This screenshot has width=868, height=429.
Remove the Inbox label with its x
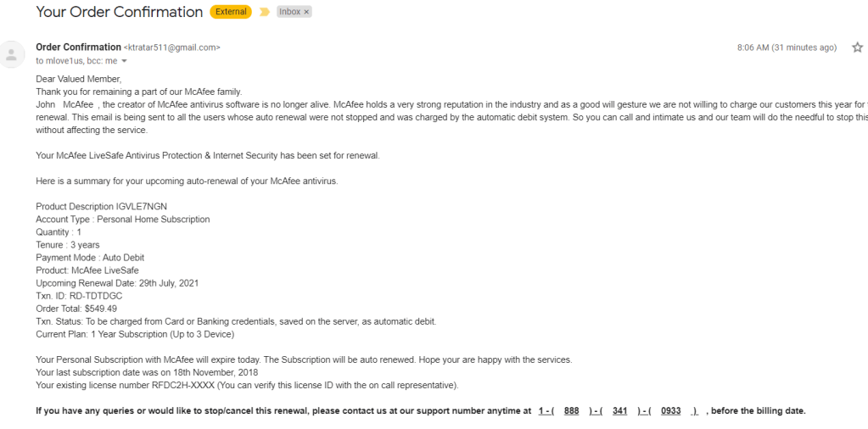(306, 12)
